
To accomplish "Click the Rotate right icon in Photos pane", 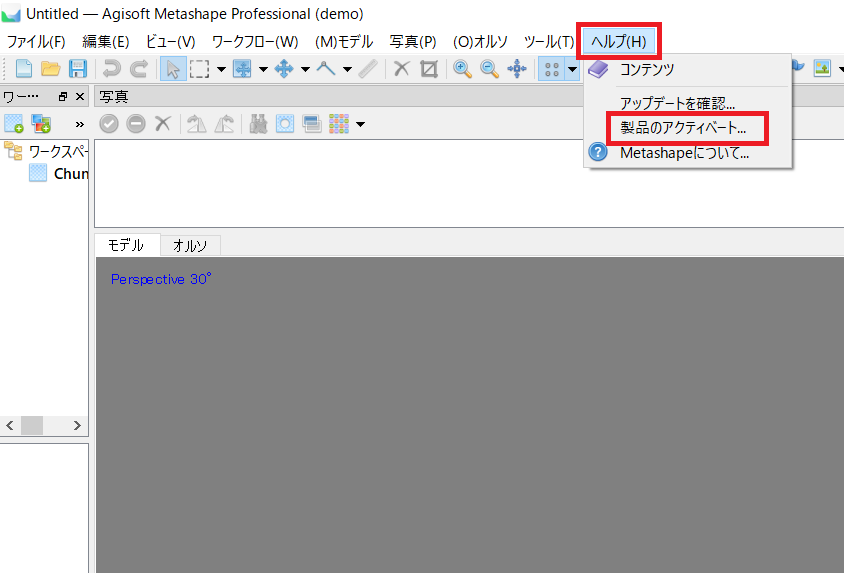I will [224, 124].
